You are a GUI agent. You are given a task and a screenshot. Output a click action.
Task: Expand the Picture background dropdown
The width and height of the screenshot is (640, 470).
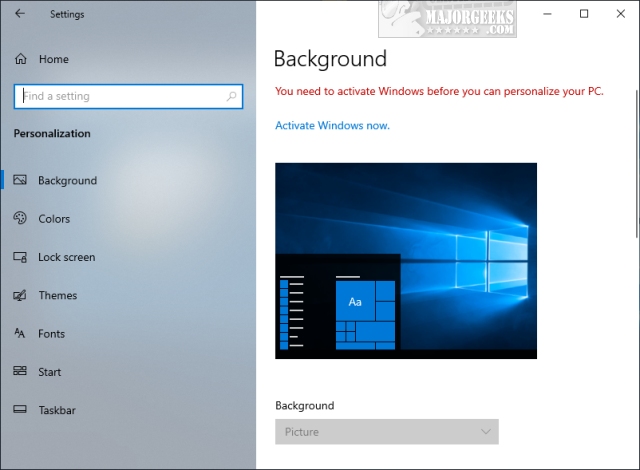point(387,432)
